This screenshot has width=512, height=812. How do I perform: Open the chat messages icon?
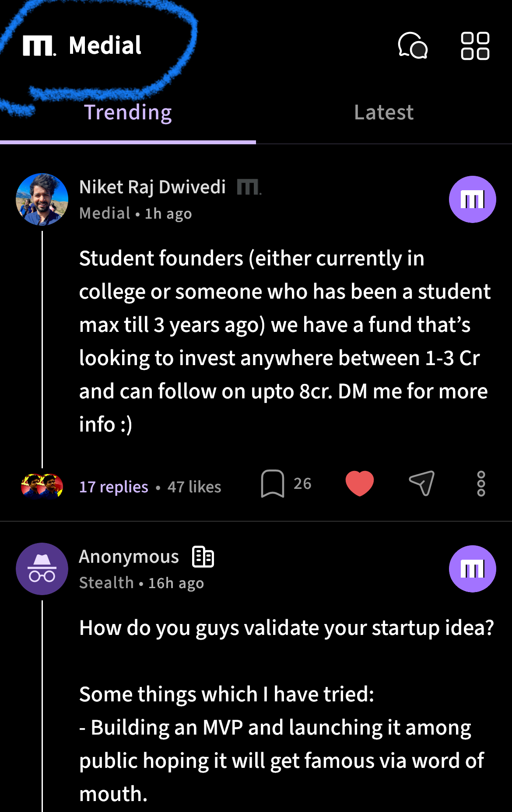click(x=413, y=45)
